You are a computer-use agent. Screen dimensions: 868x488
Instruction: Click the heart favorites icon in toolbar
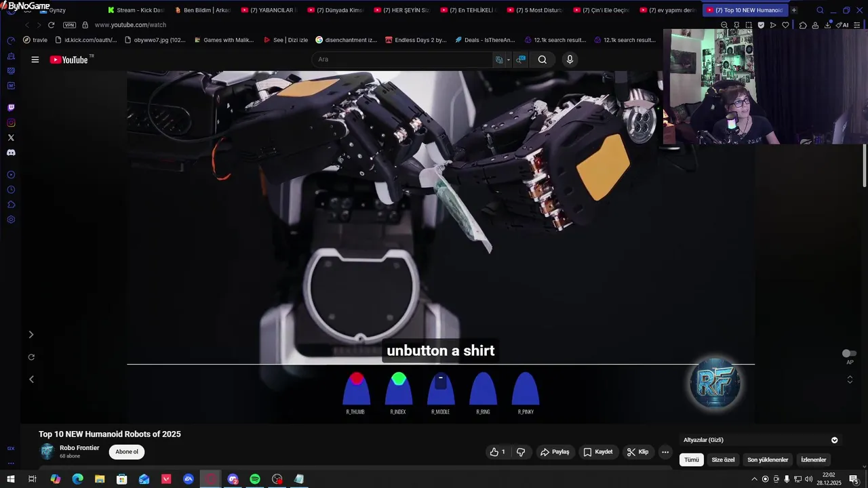pos(785,25)
